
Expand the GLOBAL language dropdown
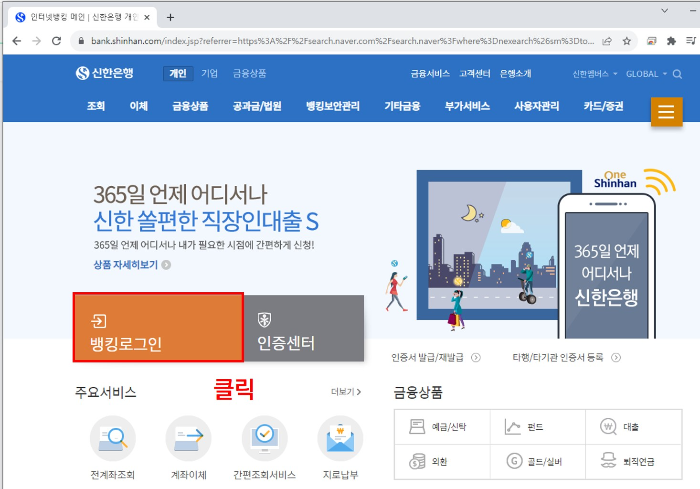pyautogui.click(x=646, y=74)
